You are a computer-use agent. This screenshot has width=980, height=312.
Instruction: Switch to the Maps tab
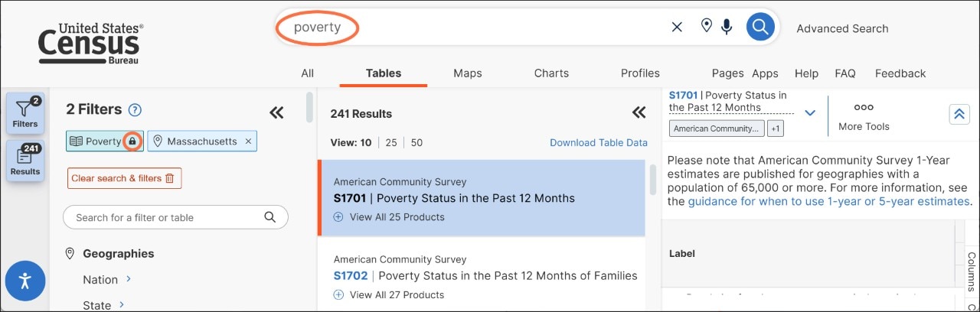(468, 73)
